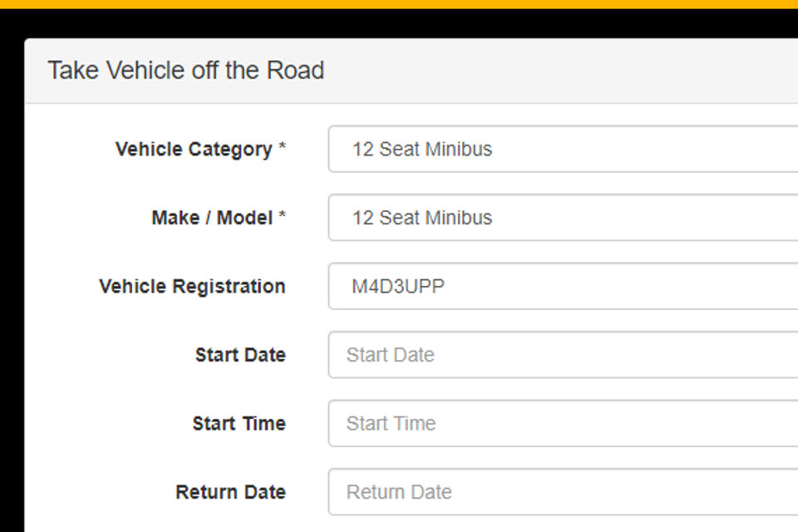Click into the Return Date field
Image resolution: width=798 pixels, height=532 pixels.
(562, 491)
